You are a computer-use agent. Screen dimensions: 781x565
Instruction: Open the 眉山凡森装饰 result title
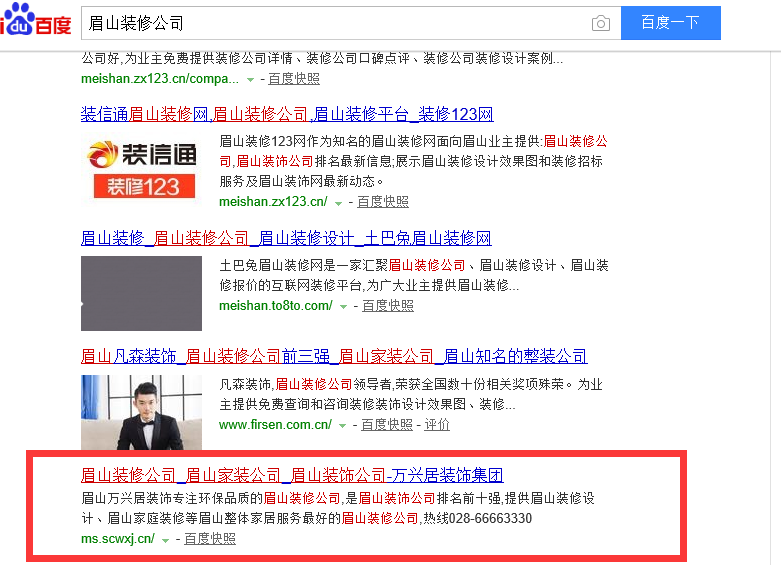click(334, 356)
